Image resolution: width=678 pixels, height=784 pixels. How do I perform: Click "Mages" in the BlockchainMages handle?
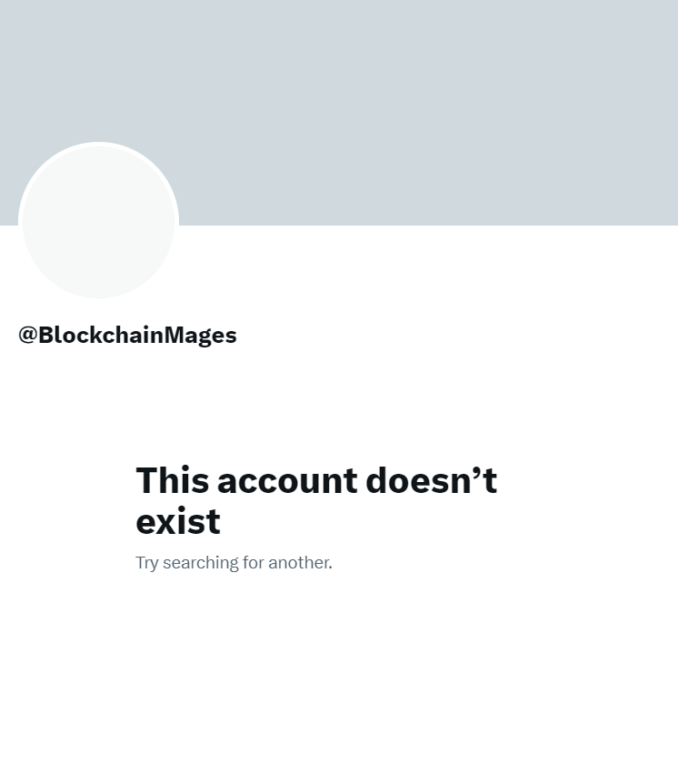[200, 336]
